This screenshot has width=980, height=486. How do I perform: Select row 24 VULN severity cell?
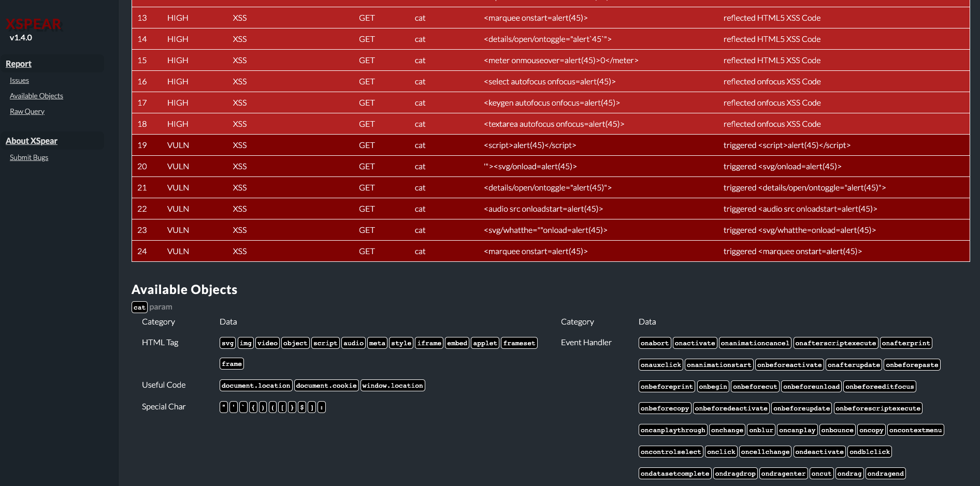(x=178, y=251)
